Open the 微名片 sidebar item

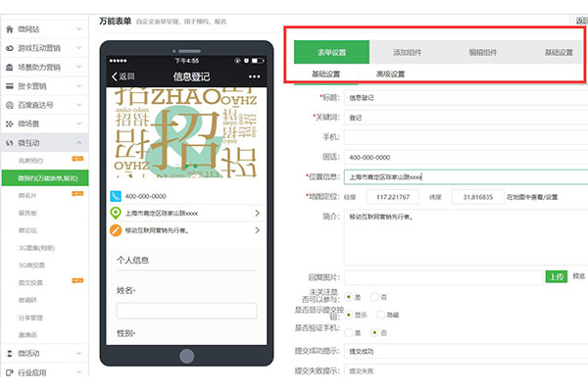(27, 195)
